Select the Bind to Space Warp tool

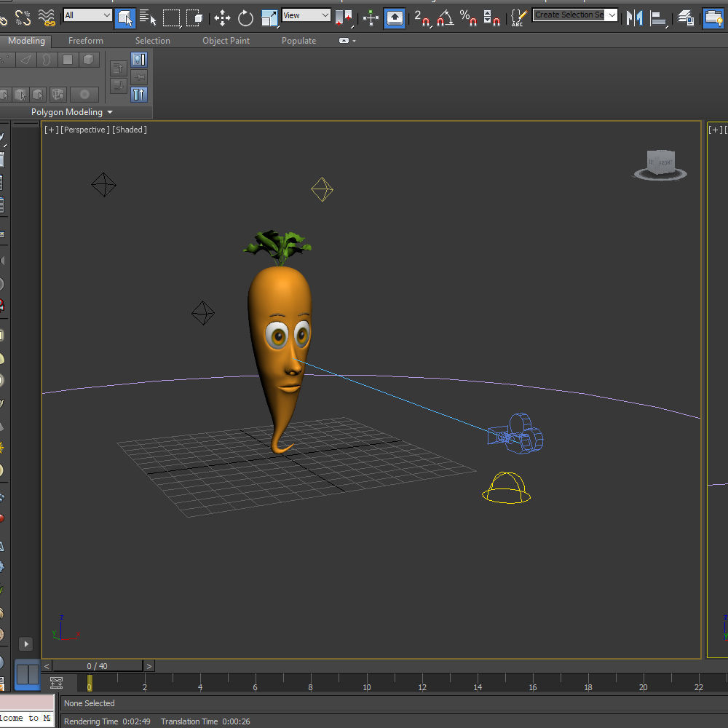point(47,17)
